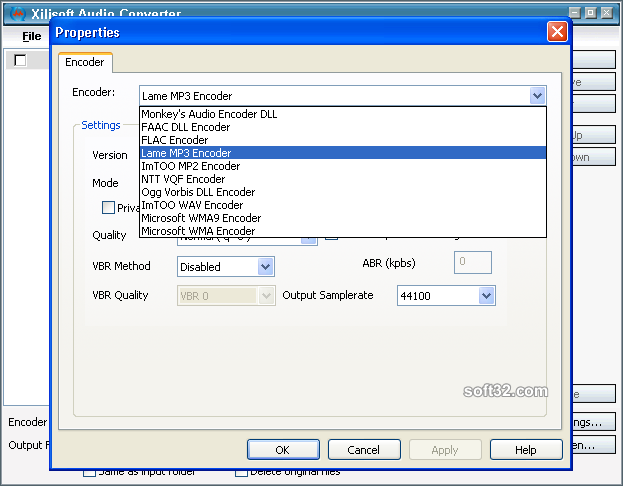Click the Quality label text
This screenshot has width=623, height=486.
(x=109, y=235)
